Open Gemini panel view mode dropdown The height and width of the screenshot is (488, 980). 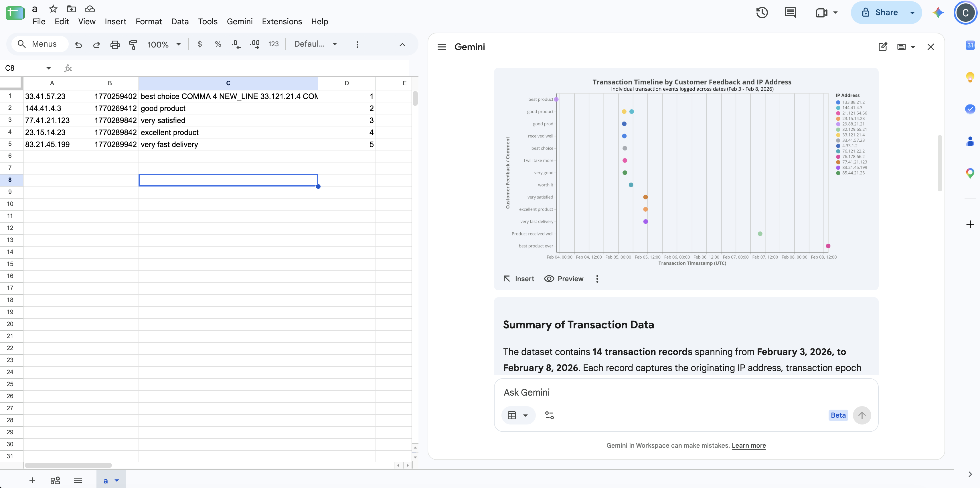[906, 47]
